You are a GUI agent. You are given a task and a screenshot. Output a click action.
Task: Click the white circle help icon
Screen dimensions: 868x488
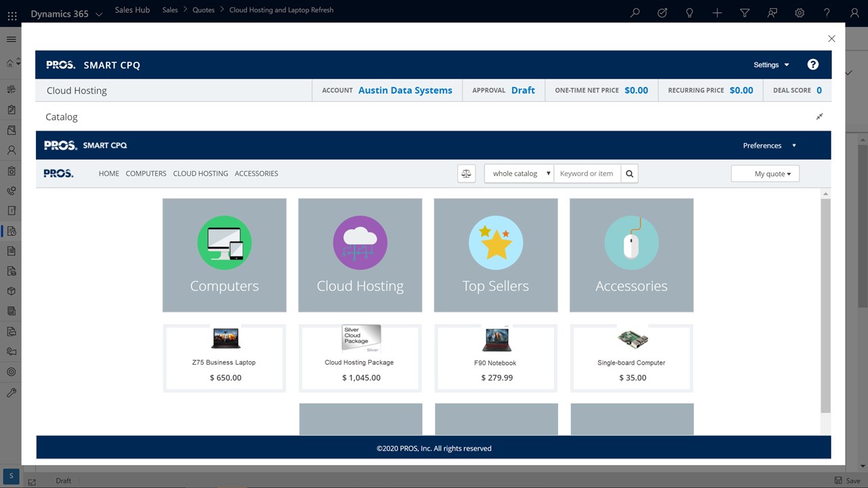coord(813,64)
